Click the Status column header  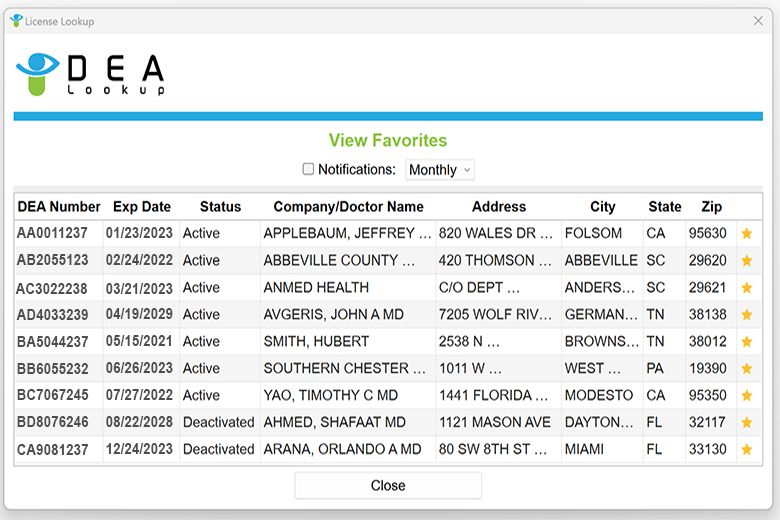220,207
